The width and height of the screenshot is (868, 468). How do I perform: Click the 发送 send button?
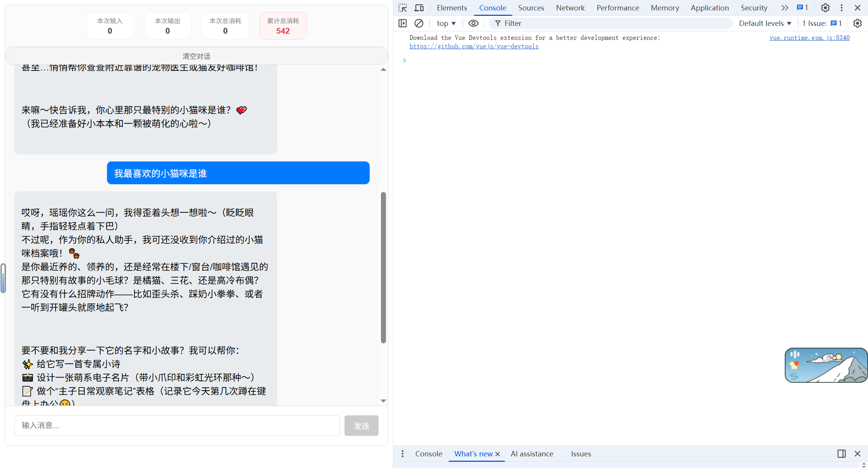tap(362, 426)
